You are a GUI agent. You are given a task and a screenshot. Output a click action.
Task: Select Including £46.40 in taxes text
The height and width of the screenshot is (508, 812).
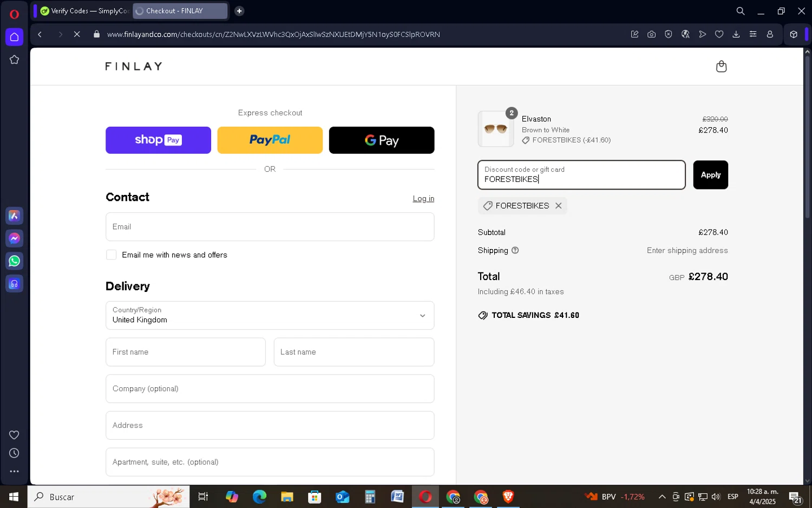521,291
